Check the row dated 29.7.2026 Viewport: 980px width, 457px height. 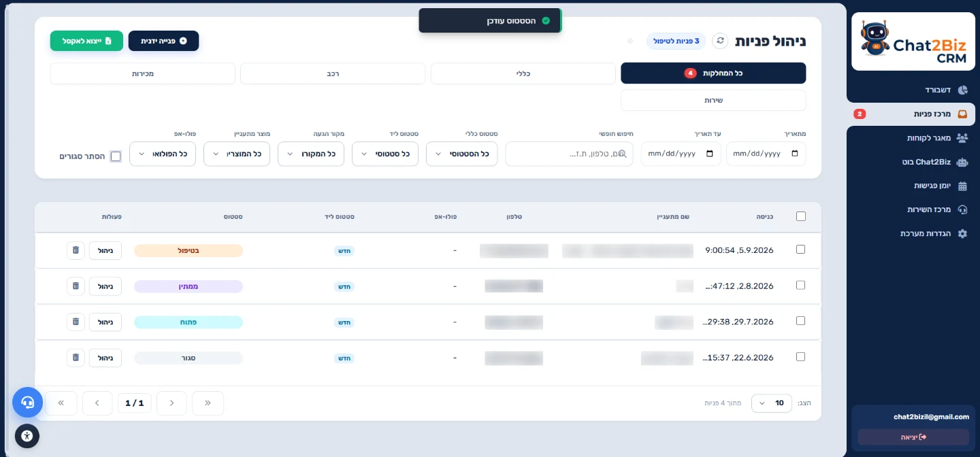coord(801,320)
